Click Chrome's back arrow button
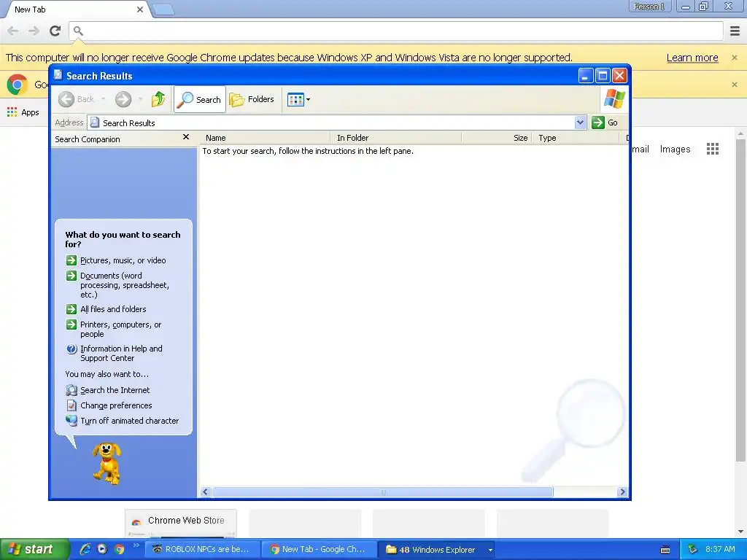The image size is (747, 560). tap(13, 31)
